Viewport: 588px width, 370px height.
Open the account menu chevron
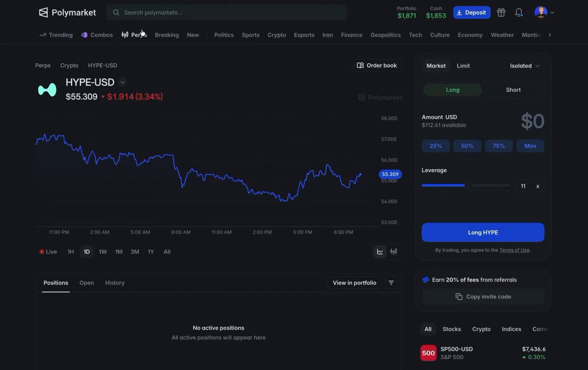[552, 13]
